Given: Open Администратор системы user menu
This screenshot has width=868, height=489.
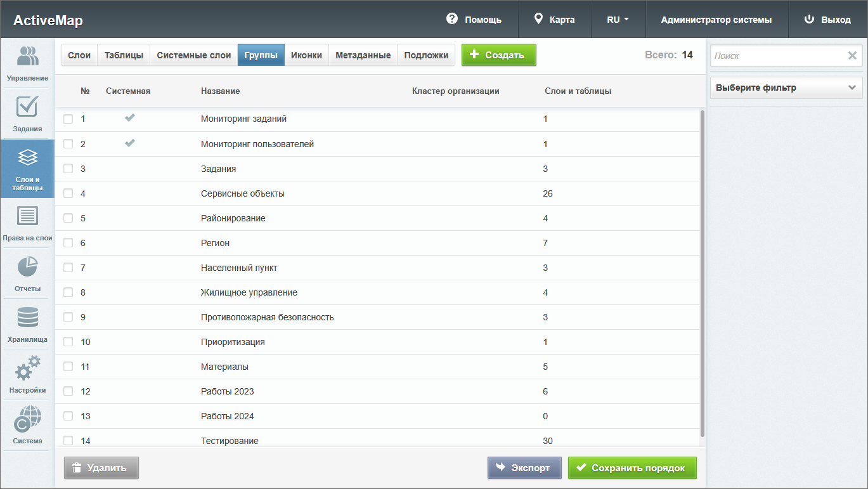Looking at the screenshot, I should click(x=716, y=20).
